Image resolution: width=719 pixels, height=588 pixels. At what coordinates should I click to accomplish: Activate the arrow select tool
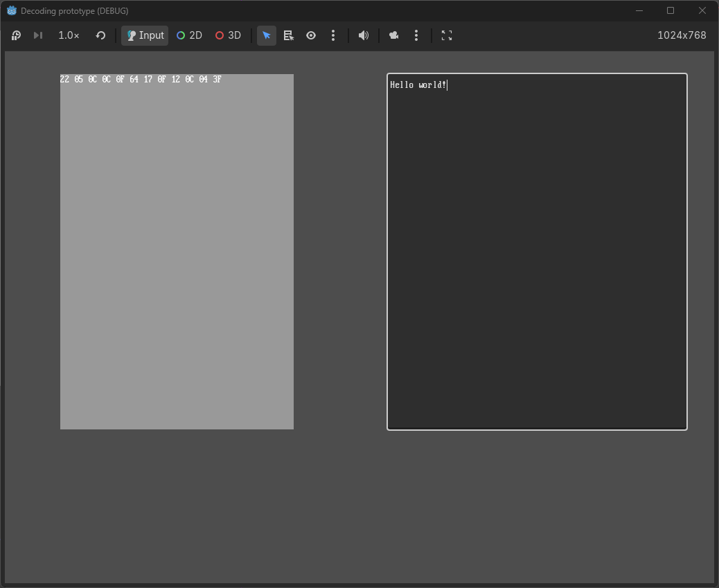(267, 35)
